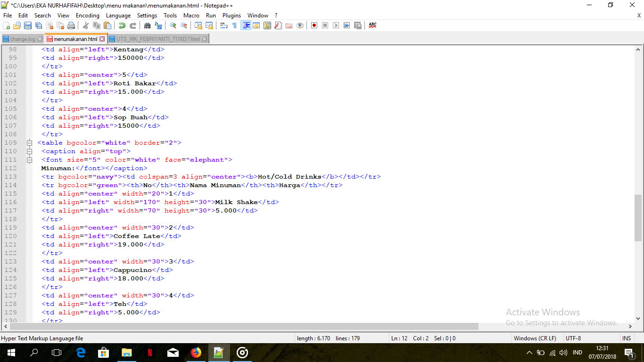This screenshot has width=644, height=362.
Task: Collapse the table fold at line 109
Action: click(x=29, y=142)
